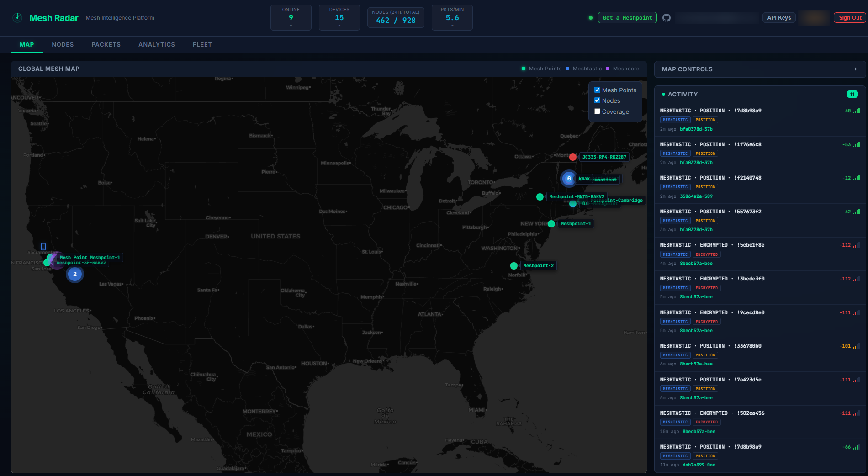Click the Mesh Points green legend dot
868x476 pixels.
click(x=524, y=69)
